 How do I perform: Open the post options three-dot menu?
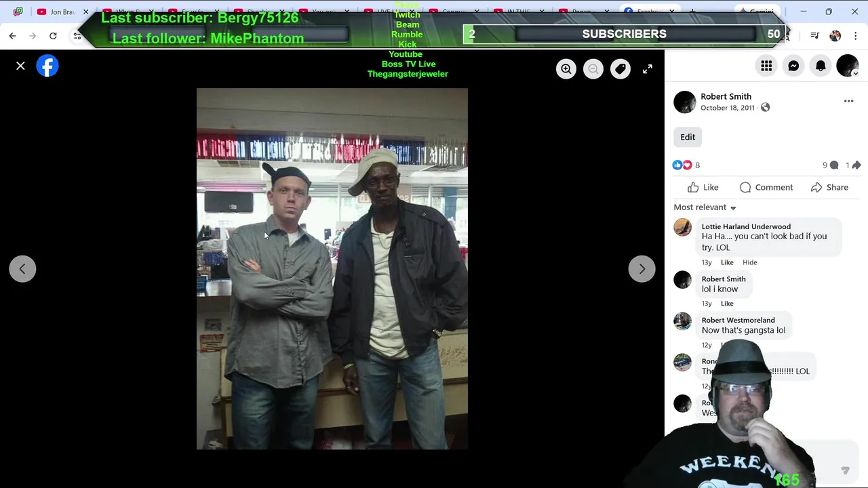[848, 101]
